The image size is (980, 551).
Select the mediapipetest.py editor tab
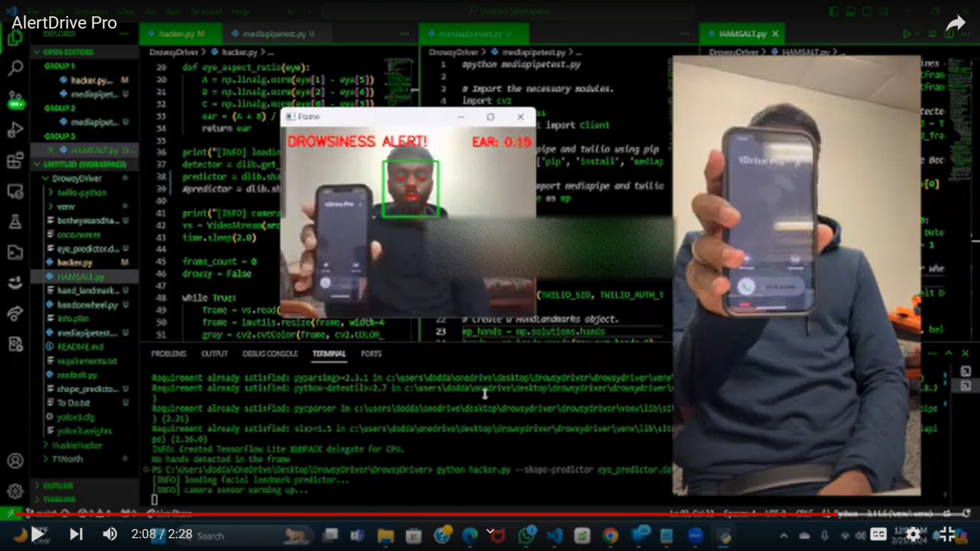[x=273, y=34]
